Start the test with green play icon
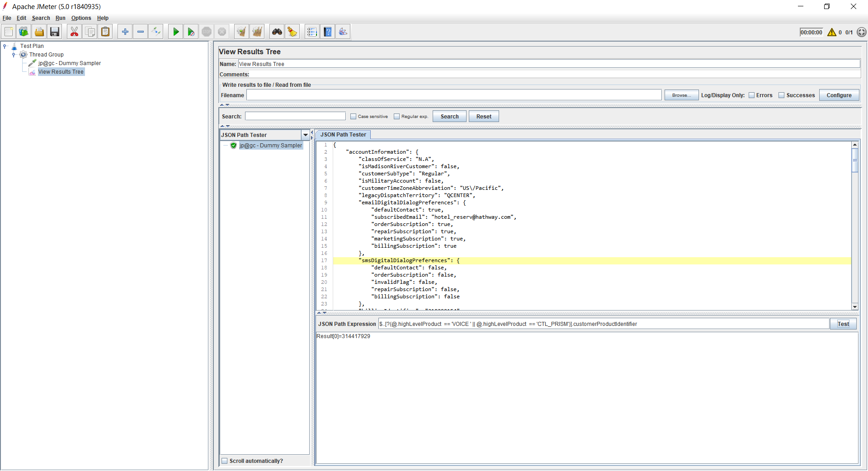This screenshot has height=471, width=868. click(176, 32)
